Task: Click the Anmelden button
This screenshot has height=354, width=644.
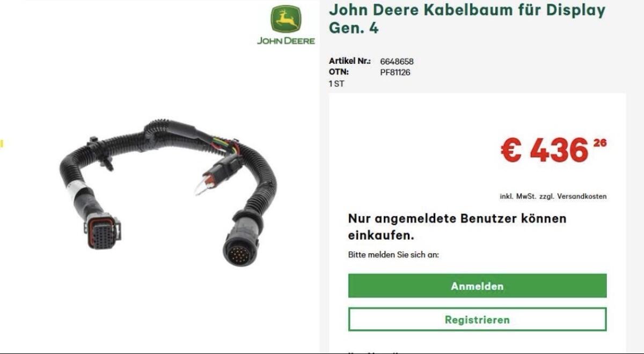Action: point(477,286)
